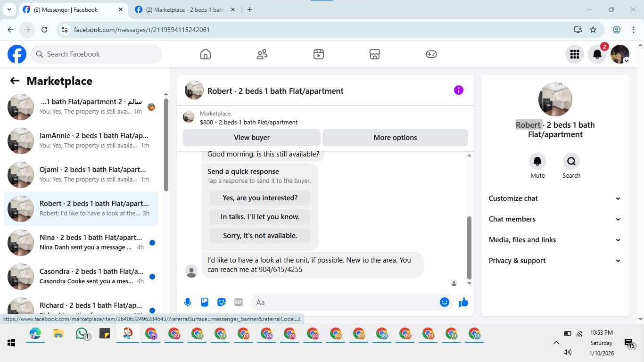The width and height of the screenshot is (644, 362).
Task: Click the volume speaker tray icon
Action: 568,352
